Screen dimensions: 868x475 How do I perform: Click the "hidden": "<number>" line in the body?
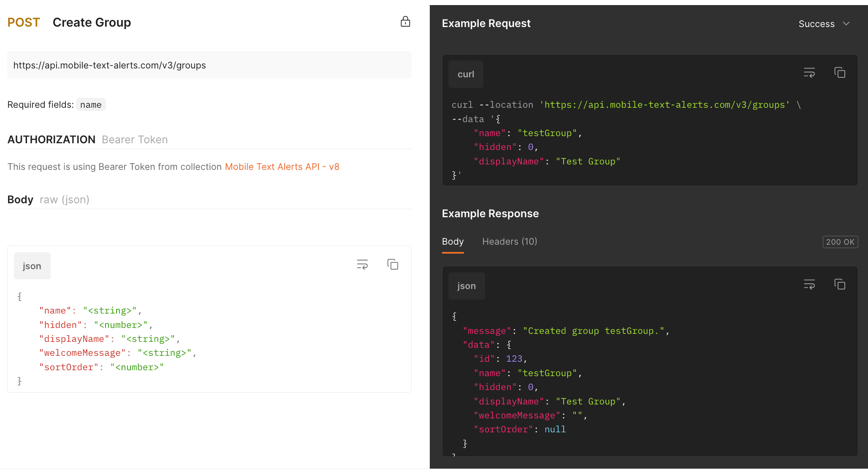pos(96,325)
